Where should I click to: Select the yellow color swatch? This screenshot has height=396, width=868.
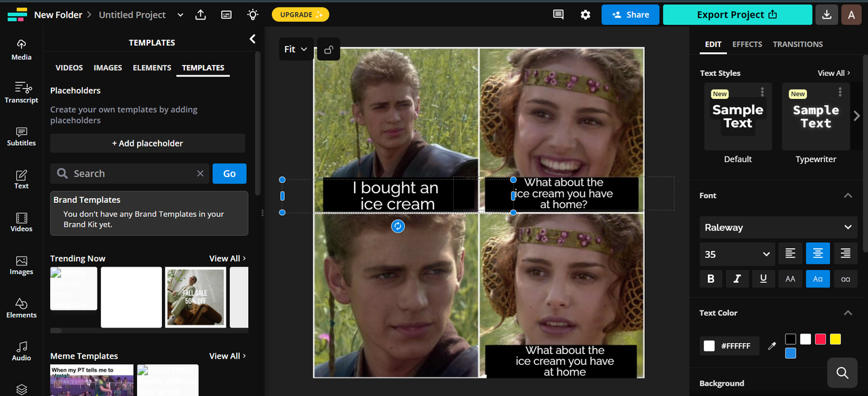(835, 339)
